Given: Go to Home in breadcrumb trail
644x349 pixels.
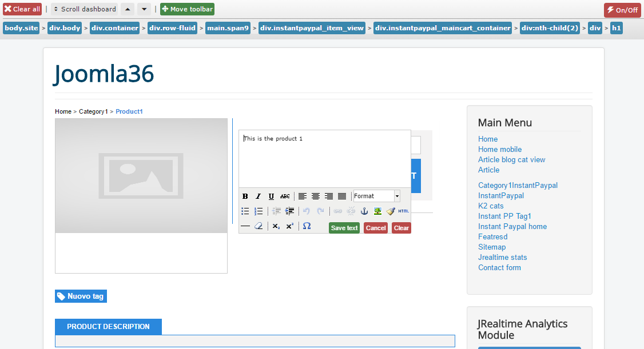Looking at the screenshot, I should [63, 111].
